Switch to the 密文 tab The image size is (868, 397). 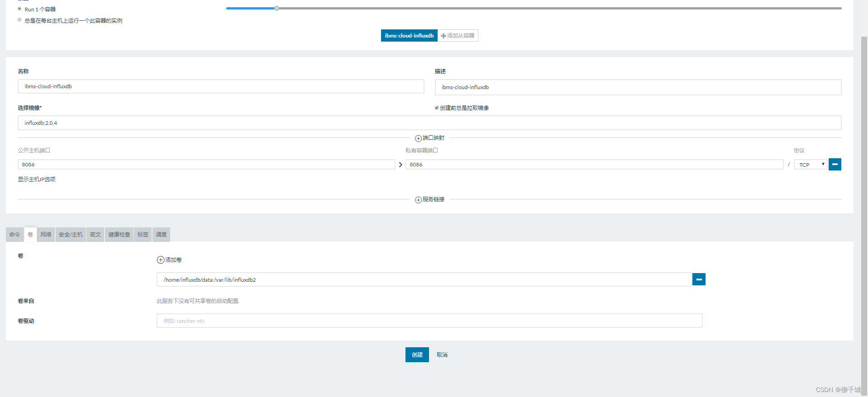(95, 235)
